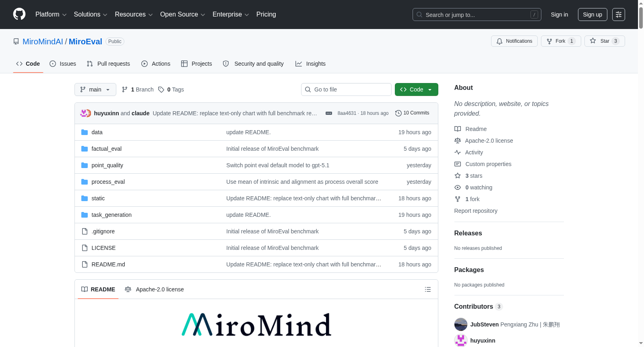Viewport: 644px width, 347px height.
Task: Open the 1 Branch link
Action: [x=138, y=89]
